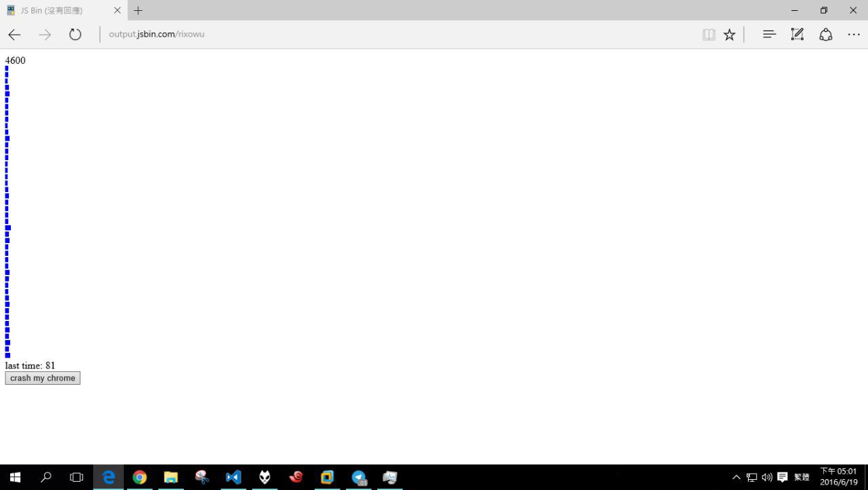
Task: Open File Explorer from the taskbar
Action: [x=171, y=477]
